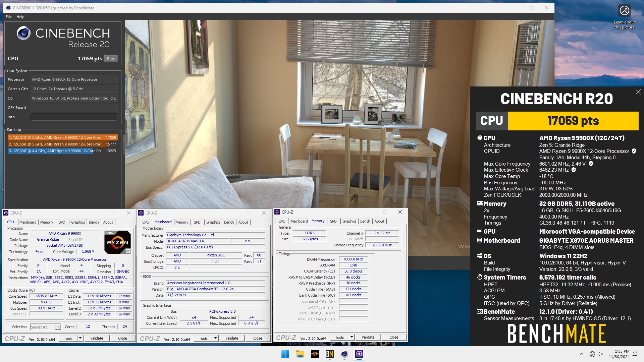
Task: Click Close button in Mainboard CPU-Z window
Action: [258, 338]
